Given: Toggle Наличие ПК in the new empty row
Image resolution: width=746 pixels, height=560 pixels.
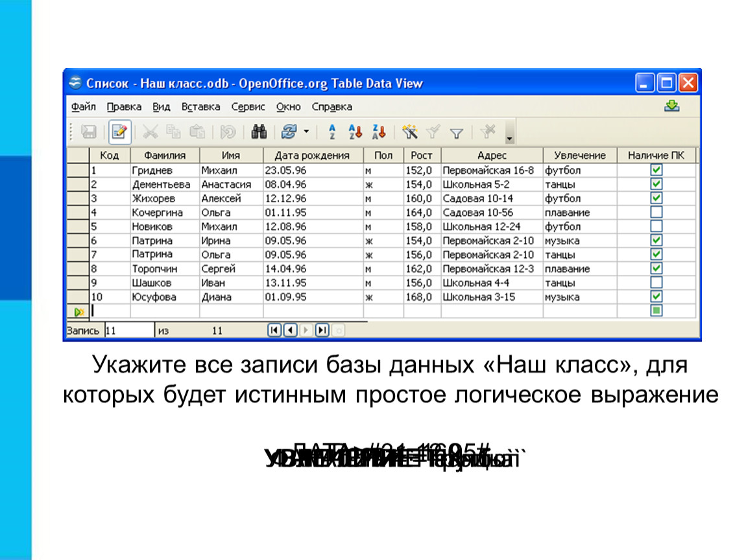Looking at the screenshot, I should tap(656, 310).
